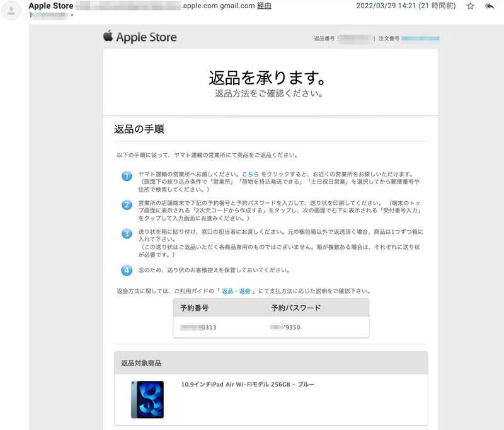Click the 返品の手順 section title

tap(139, 129)
